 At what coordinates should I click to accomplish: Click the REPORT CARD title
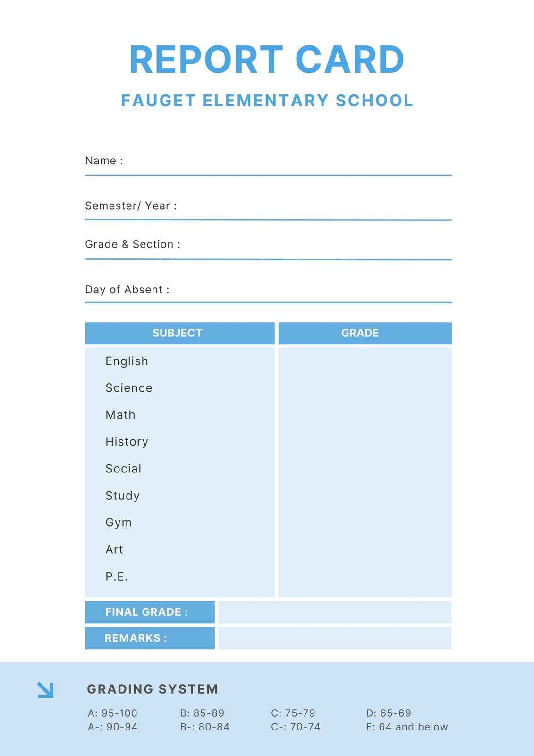[267, 60]
